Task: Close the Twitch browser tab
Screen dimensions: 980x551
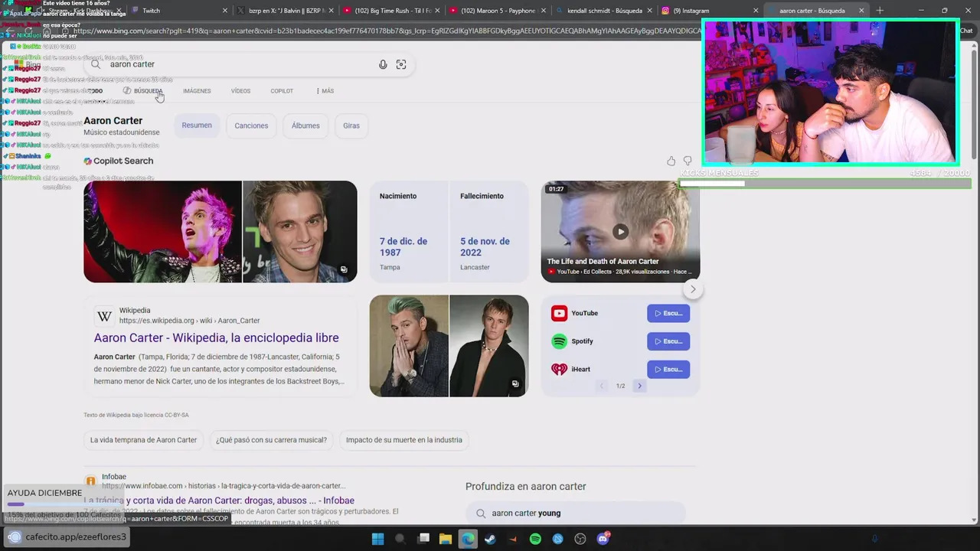Action: [x=225, y=11]
